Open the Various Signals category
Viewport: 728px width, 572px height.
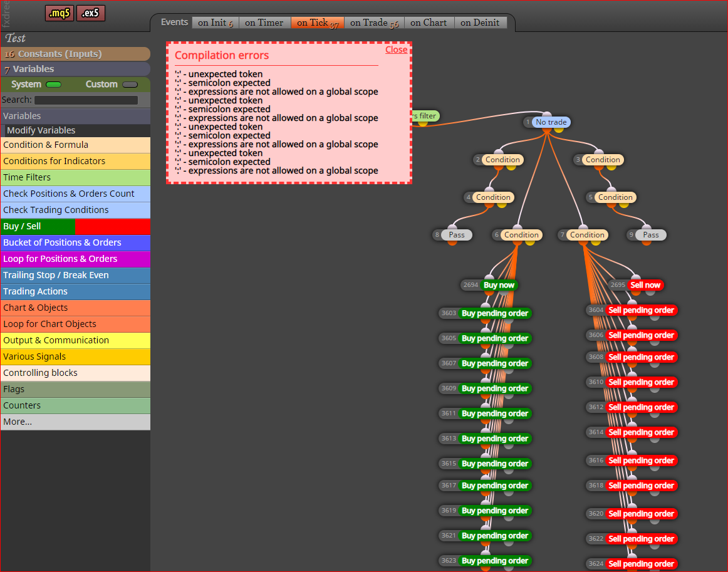tap(75, 356)
